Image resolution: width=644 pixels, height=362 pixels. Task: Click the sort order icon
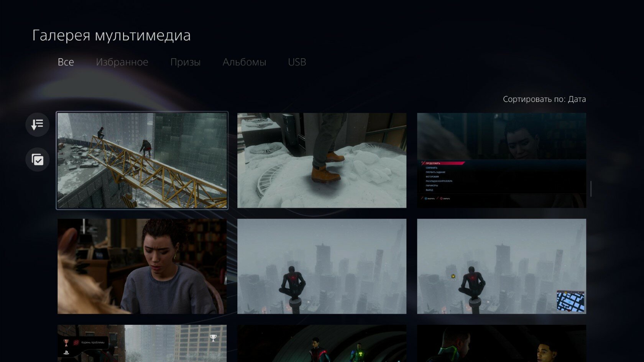(37, 124)
